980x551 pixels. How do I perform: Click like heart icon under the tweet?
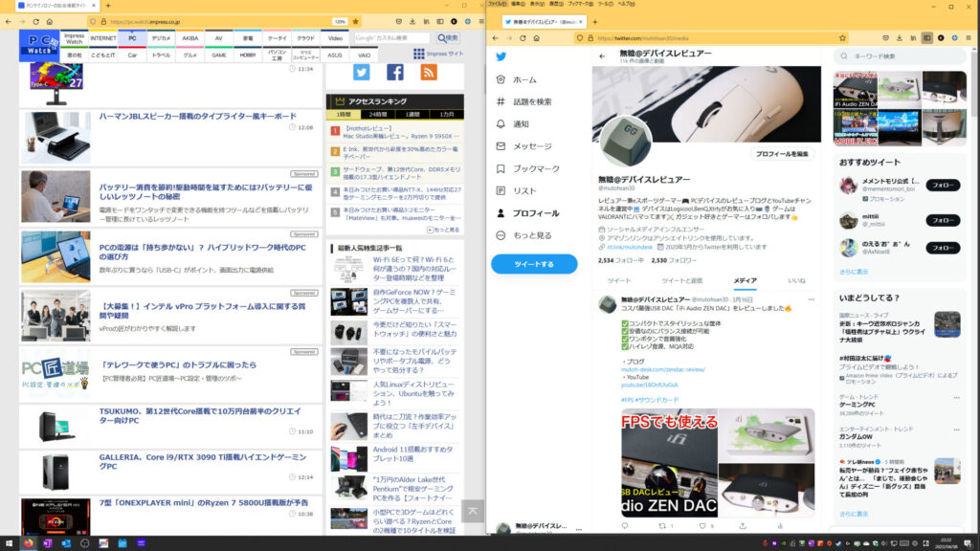pos(702,526)
